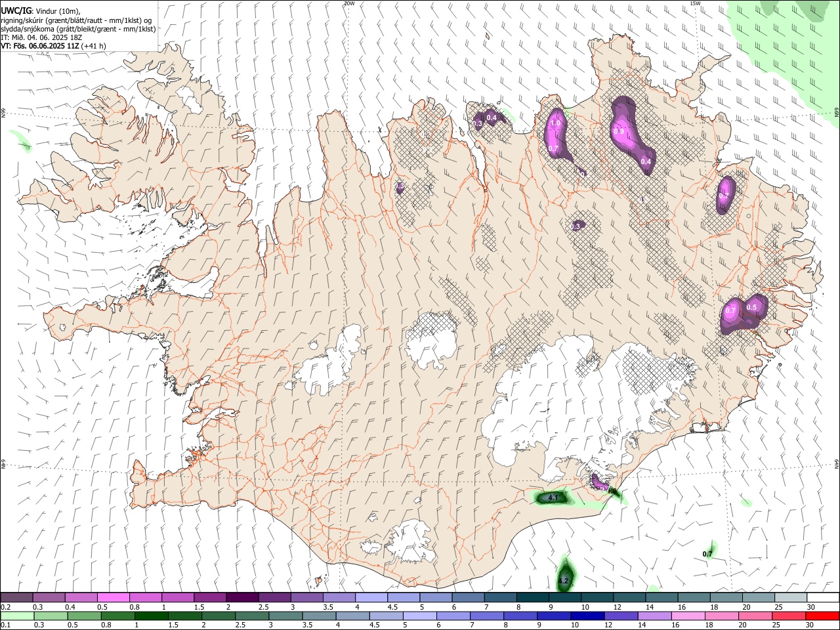Pick the pale green 0.1 swatch in bottom legend row
Viewport: 840px width, 630px height.
17,616
